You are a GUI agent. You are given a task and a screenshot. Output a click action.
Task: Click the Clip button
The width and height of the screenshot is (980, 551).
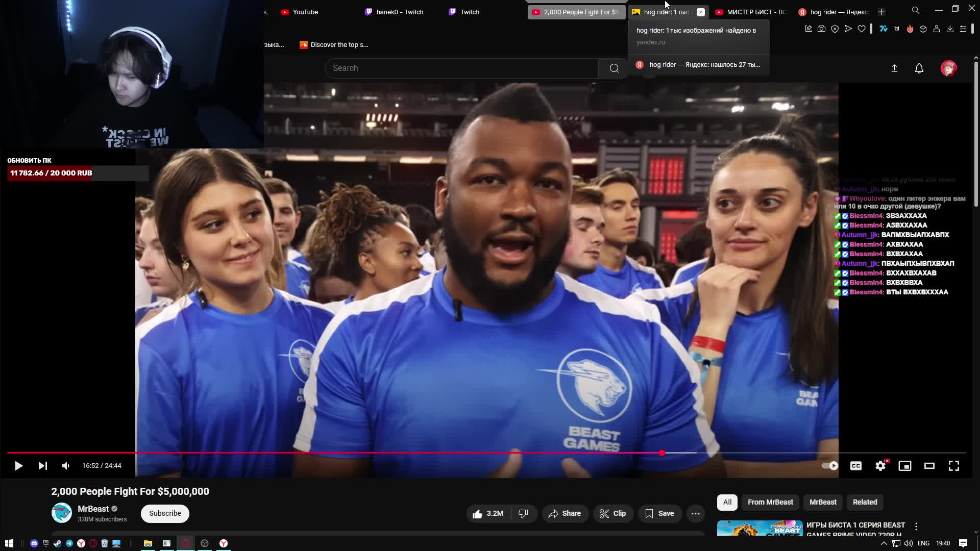pyautogui.click(x=612, y=514)
